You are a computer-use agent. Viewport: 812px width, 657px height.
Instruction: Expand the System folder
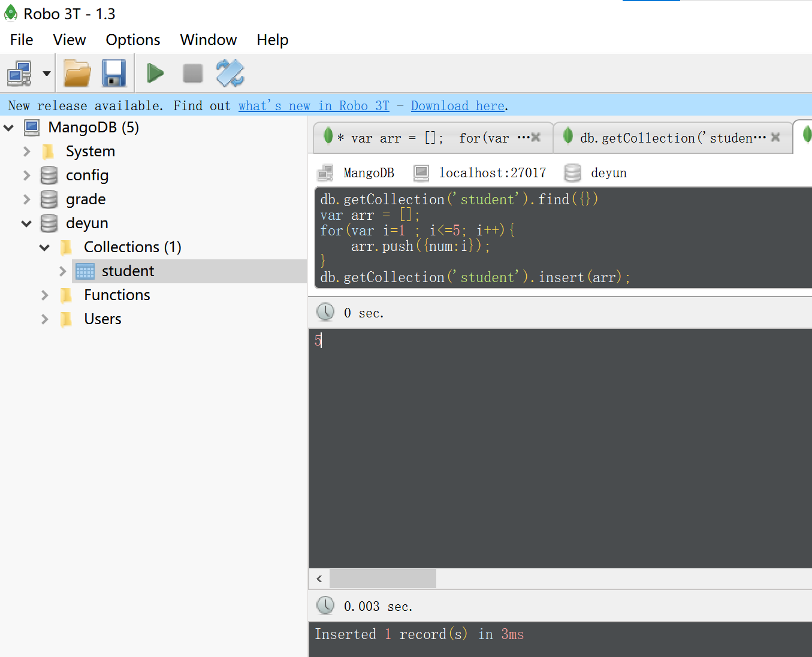[x=26, y=152]
